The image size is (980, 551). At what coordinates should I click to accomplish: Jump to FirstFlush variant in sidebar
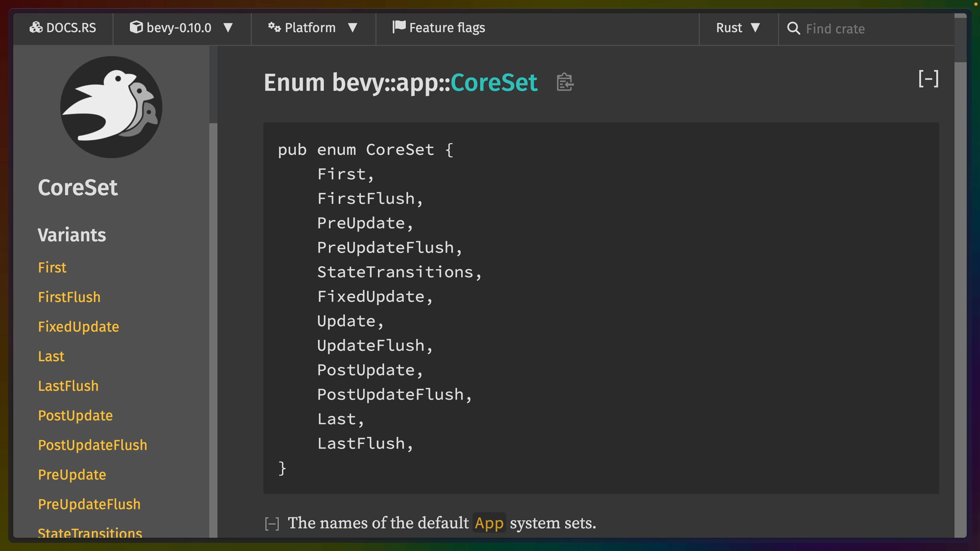pyautogui.click(x=69, y=297)
